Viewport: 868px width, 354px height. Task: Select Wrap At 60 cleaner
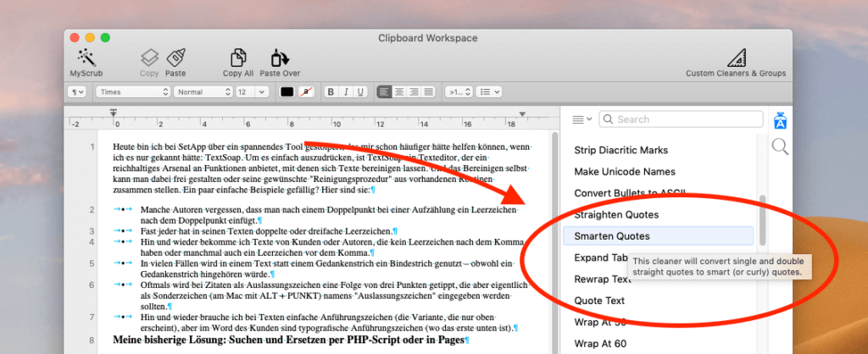[600, 344]
